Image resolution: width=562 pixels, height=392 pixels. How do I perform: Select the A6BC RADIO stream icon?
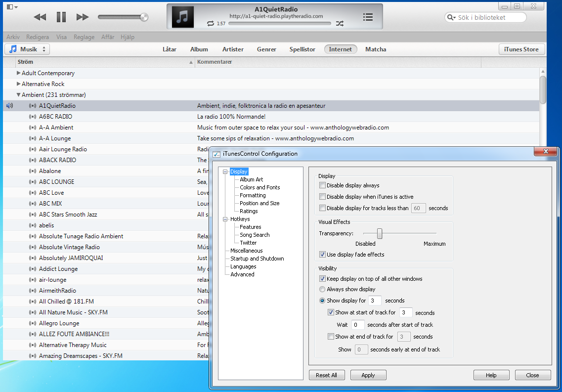33,117
